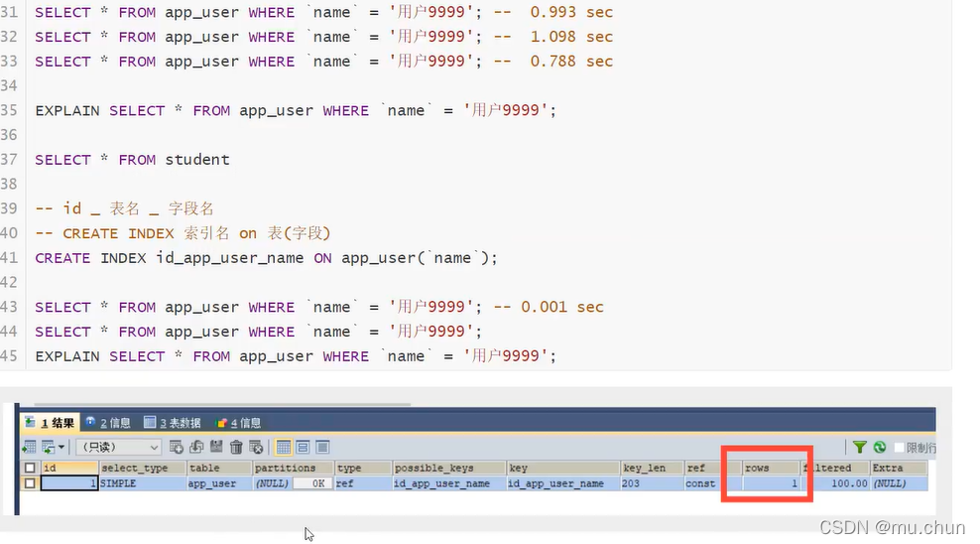The image size is (980, 544).
Task: Click the save changes floppy icon
Action: pyautogui.click(x=216, y=447)
